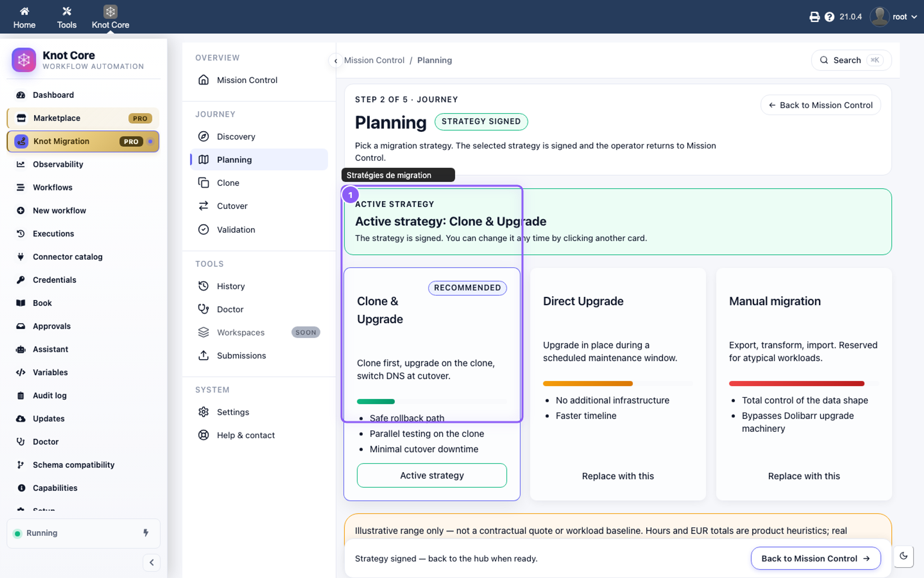
Task: Click the Direct Upgrade orange risk bar
Action: point(588,383)
